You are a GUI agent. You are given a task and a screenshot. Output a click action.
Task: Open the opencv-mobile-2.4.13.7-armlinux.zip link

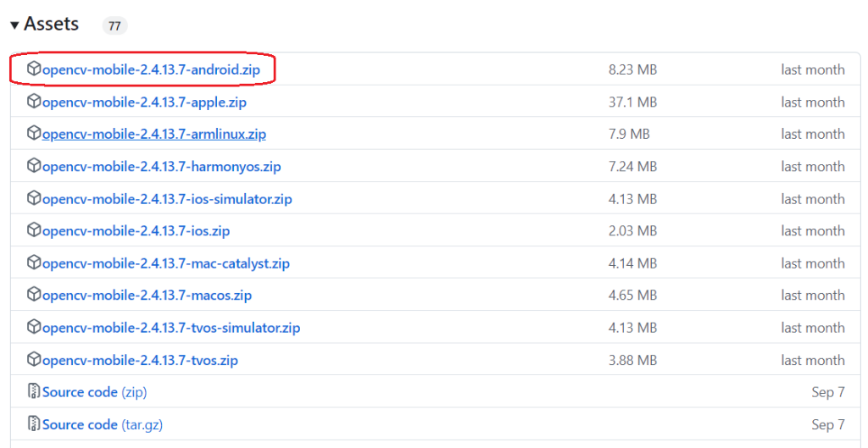pos(154,135)
